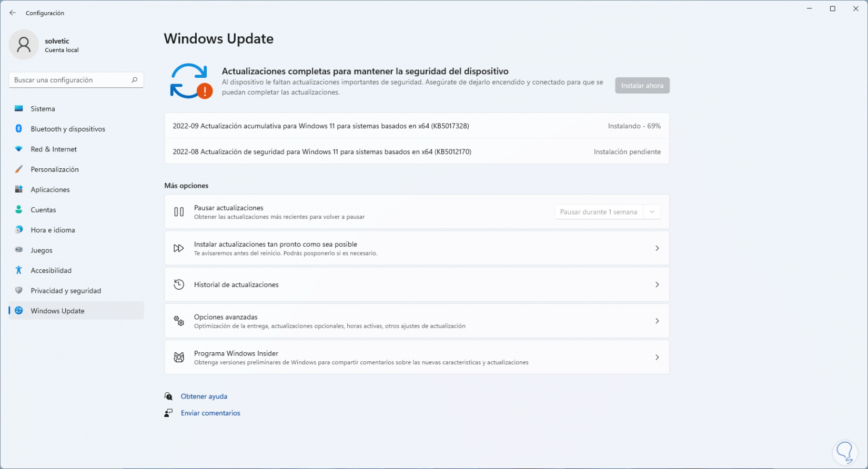Select Hora e idioma in sidebar
Viewport: 868px width, 469px height.
point(53,230)
